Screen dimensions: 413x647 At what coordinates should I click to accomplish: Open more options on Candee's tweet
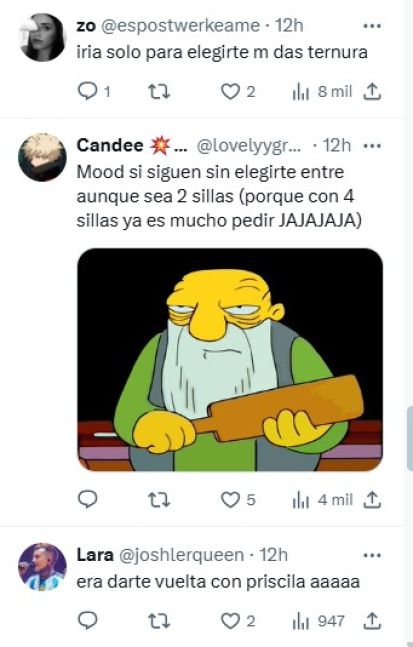click(372, 146)
